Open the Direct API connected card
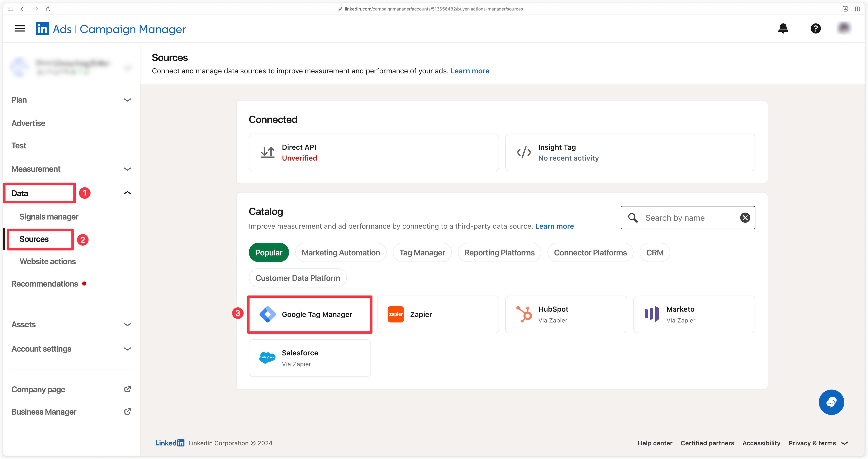868x459 pixels. point(374,153)
